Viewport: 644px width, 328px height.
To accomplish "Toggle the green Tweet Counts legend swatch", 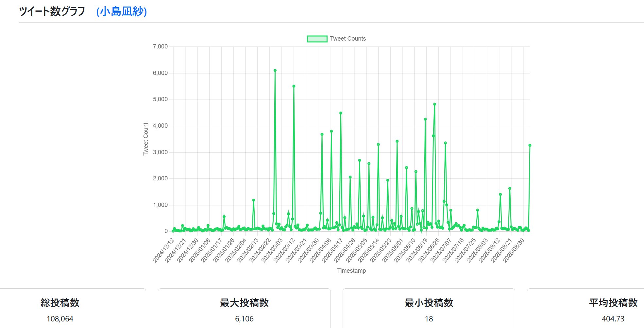I will [317, 39].
